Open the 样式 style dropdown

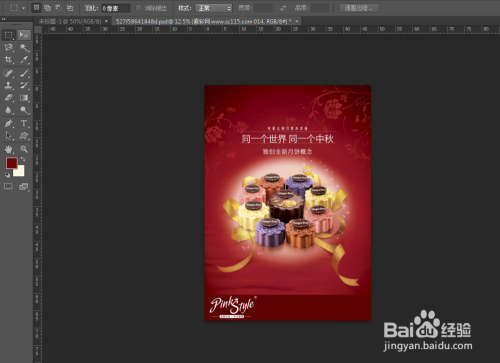tap(213, 8)
